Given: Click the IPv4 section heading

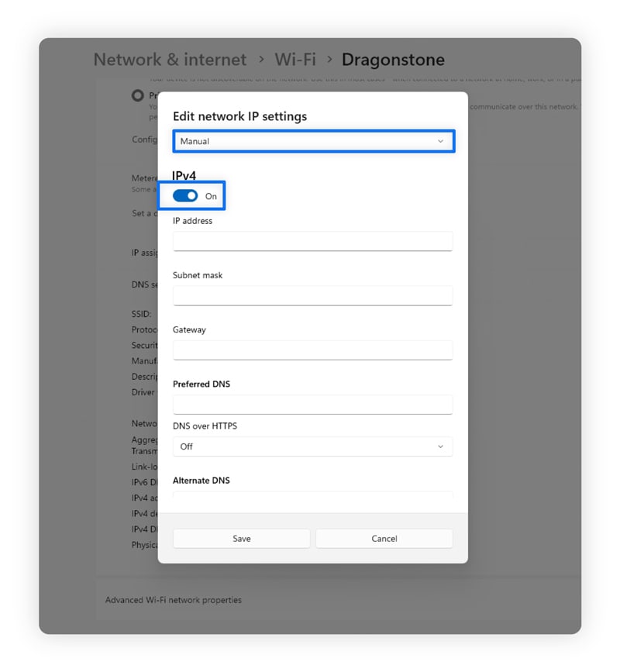Looking at the screenshot, I should (x=184, y=175).
